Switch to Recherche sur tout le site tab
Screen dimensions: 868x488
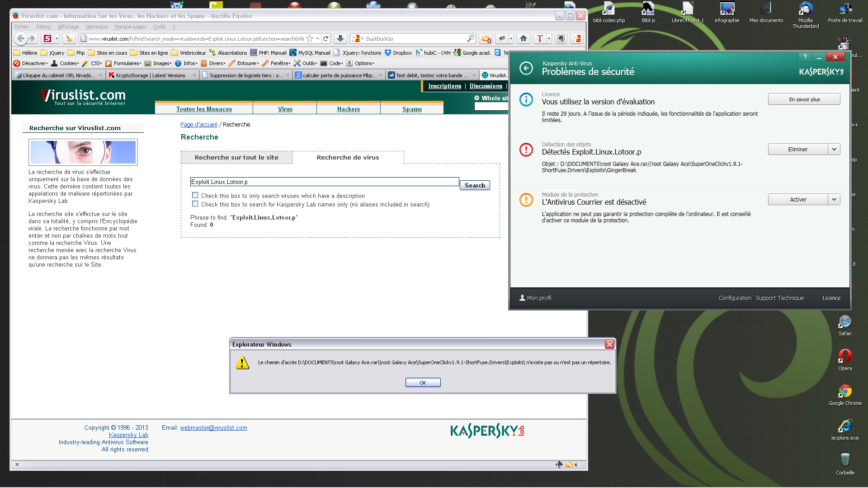(x=236, y=157)
